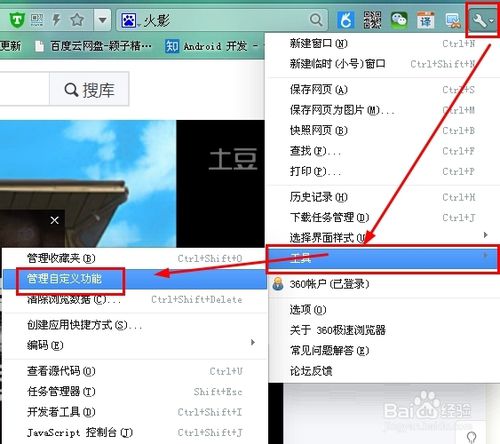Image resolution: width=500 pixels, height=444 pixels.
Task: Select 查看源代码(O) entry
Action: coord(135,371)
